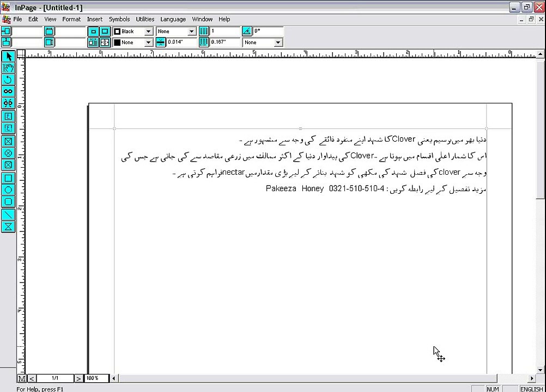The width and height of the screenshot is (546, 392).
Task: Select the line drawing tool
Action: tap(8, 215)
